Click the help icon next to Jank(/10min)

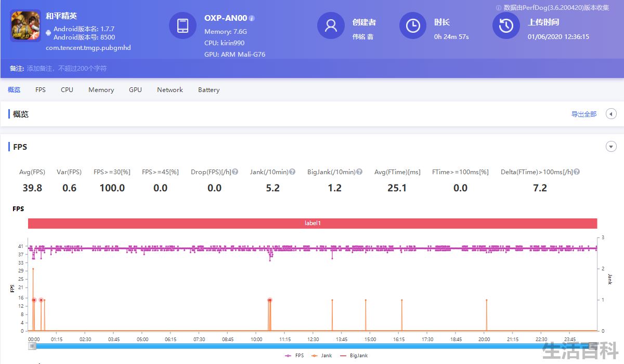tap(292, 172)
